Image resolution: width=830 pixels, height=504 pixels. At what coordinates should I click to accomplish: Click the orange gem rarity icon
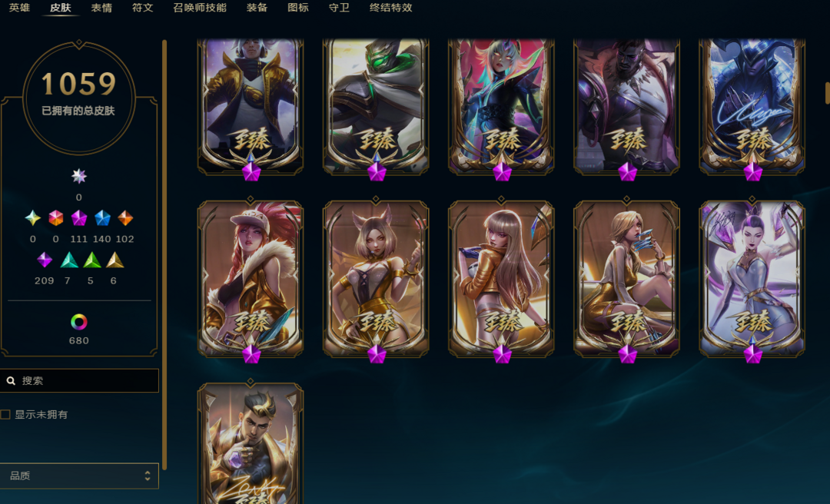pos(125,217)
